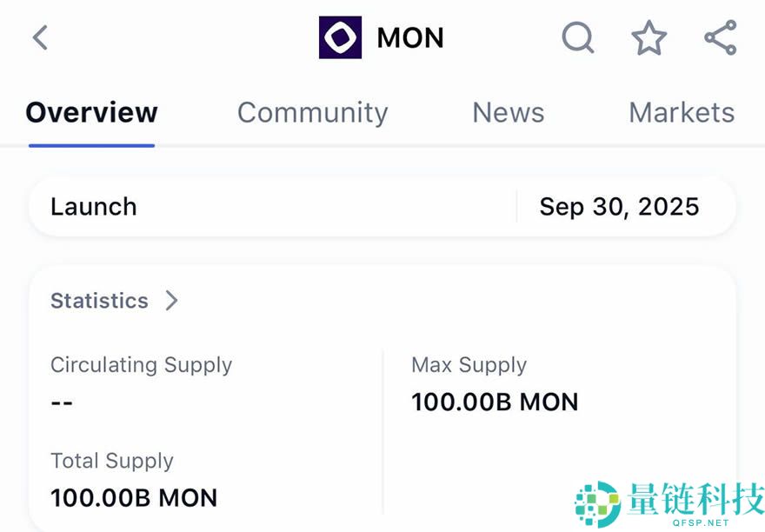Open the search icon
The height and width of the screenshot is (532, 765).
[578, 37]
